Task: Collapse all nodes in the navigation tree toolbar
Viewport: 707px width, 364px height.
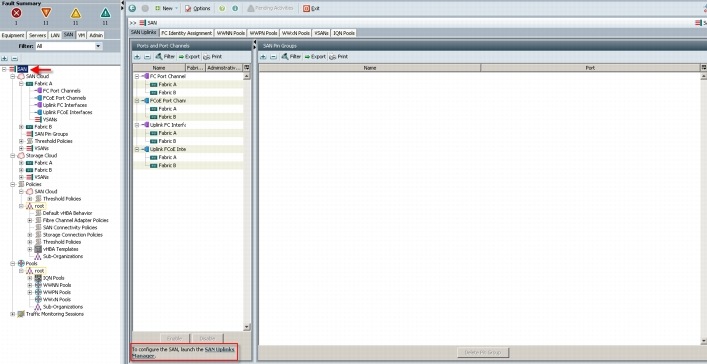Action: coord(14,59)
